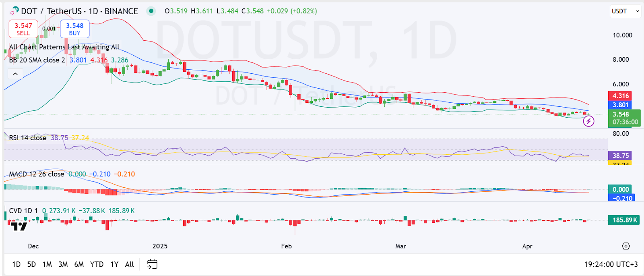Viewport: 644px width, 276px height.
Task: Open the go-to-date calendar icon
Action: coord(152,264)
